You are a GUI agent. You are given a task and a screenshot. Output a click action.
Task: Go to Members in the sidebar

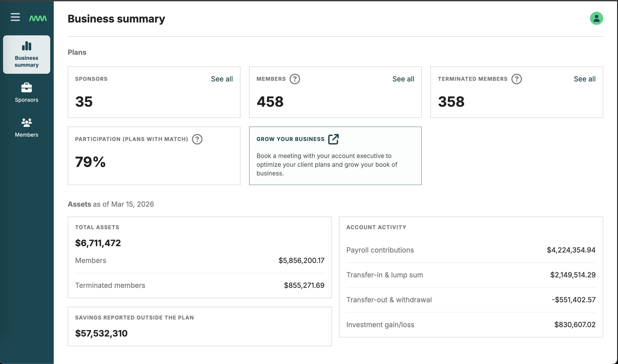[26, 127]
